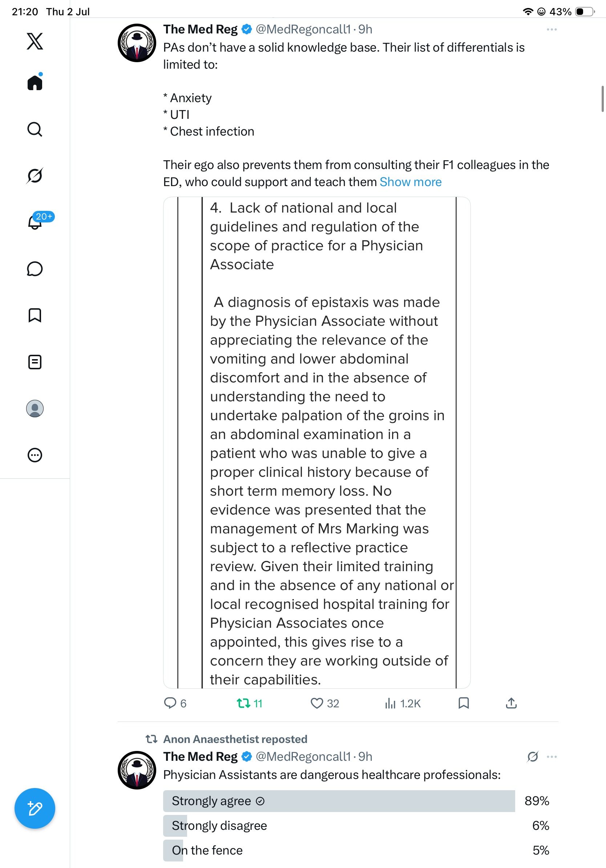The width and height of the screenshot is (606, 868).
Task: Open the X logo home
Action: coord(35,41)
